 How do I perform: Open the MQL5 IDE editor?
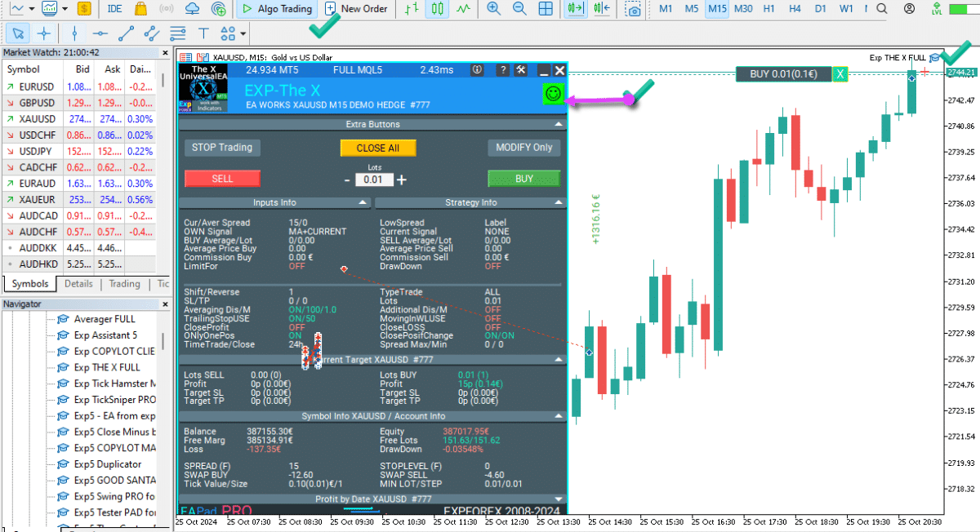[115, 9]
